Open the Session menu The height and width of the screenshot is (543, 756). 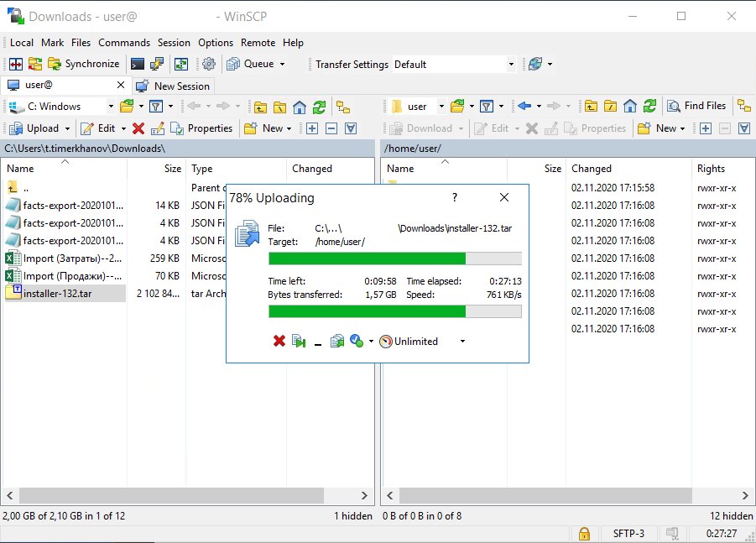click(x=174, y=43)
